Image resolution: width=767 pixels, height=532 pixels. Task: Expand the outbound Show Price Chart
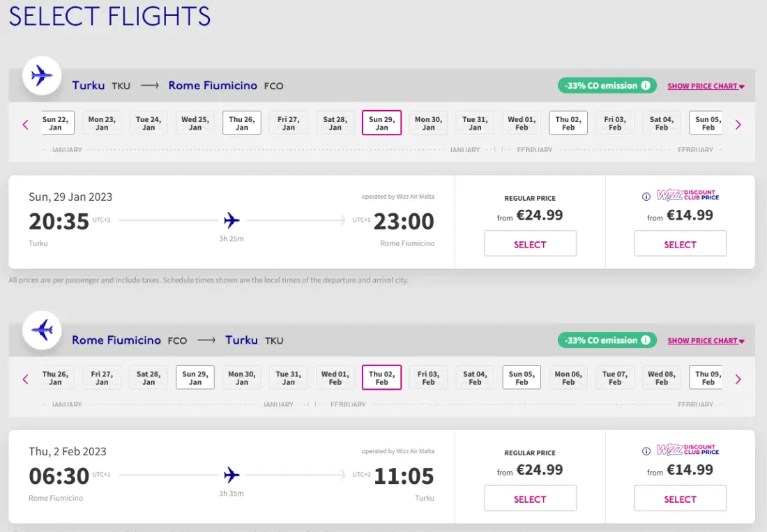pos(706,86)
